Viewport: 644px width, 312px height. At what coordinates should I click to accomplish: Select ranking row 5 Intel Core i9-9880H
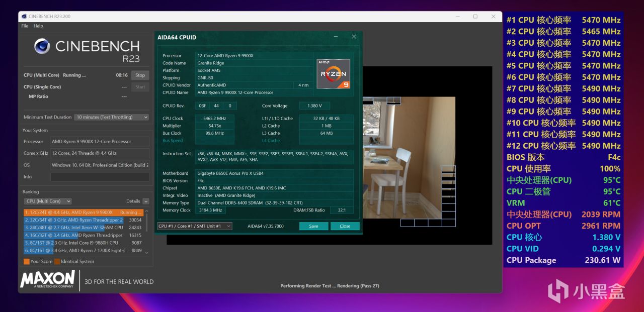pyautogui.click(x=84, y=243)
